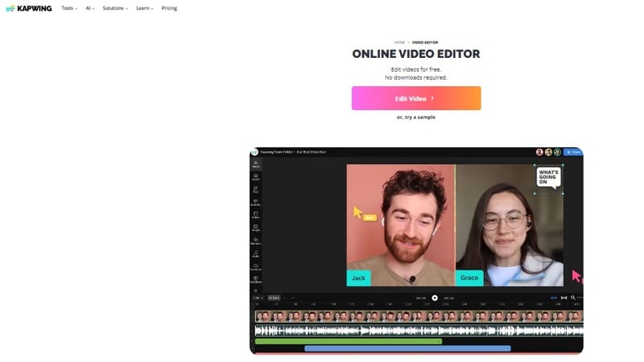Image resolution: width=644 pixels, height=362 pixels.
Task: Go to the Pricing page
Action: click(x=169, y=8)
